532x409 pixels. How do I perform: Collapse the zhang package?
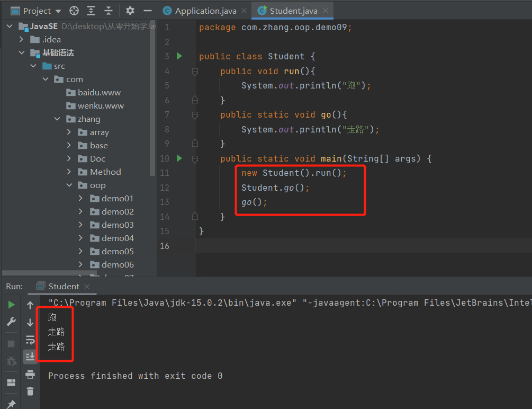pyautogui.click(x=57, y=119)
